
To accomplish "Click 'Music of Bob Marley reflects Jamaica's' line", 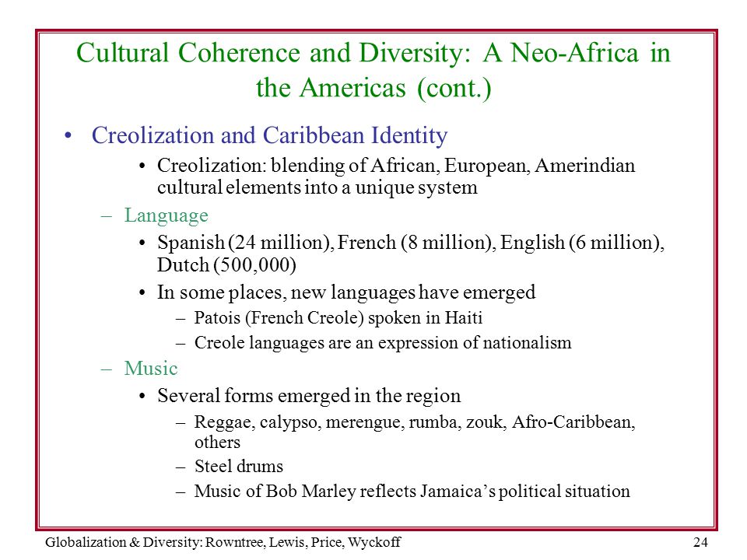I will 412,492.
